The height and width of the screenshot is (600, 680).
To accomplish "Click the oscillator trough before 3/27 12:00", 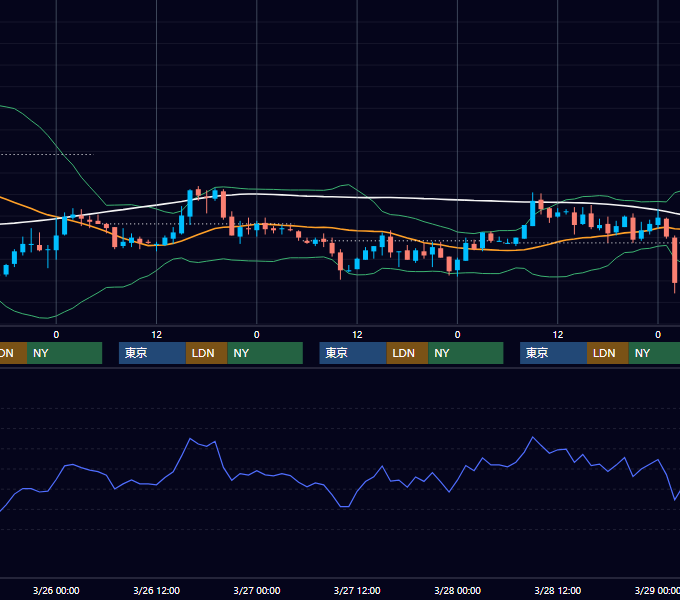I will (345, 506).
